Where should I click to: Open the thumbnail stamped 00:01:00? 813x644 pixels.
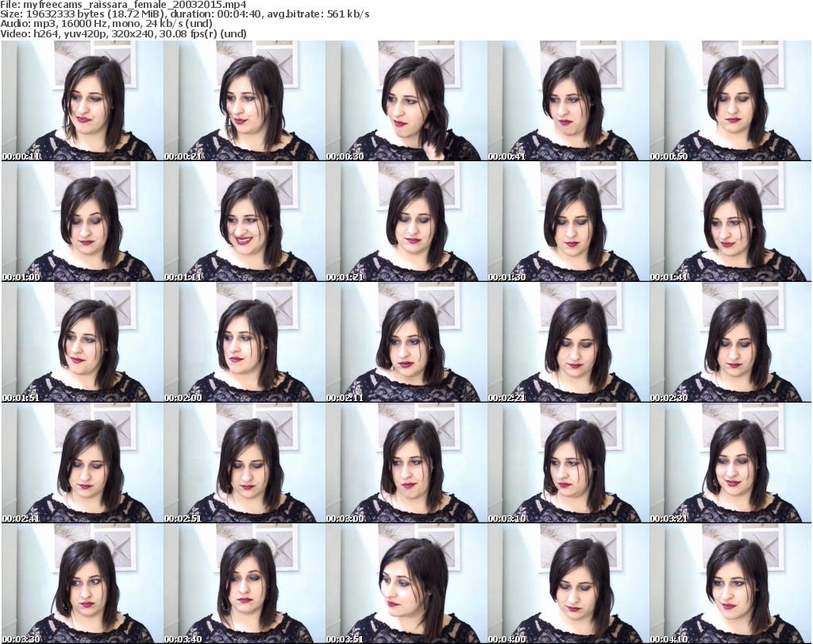83,222
